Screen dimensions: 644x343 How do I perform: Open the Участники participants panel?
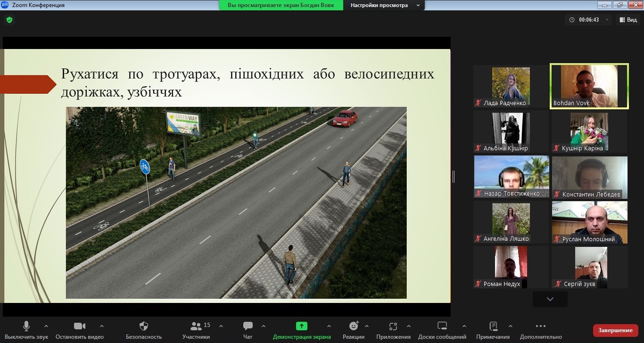pyautogui.click(x=196, y=326)
